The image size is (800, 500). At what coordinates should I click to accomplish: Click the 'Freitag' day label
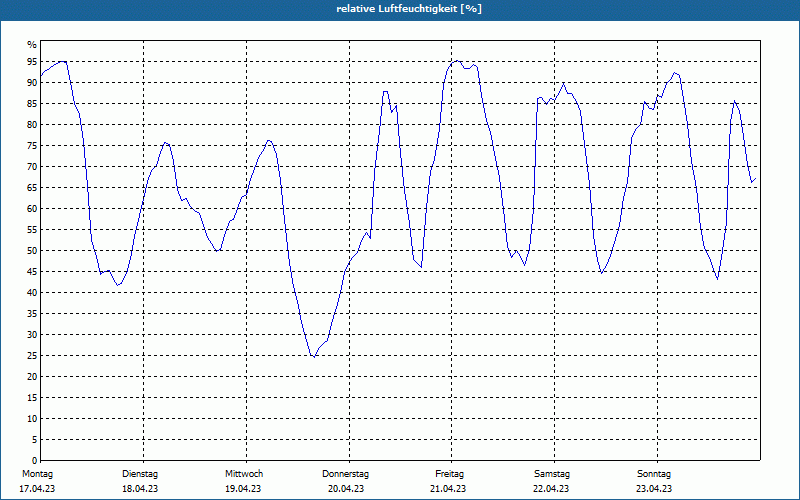(449, 474)
